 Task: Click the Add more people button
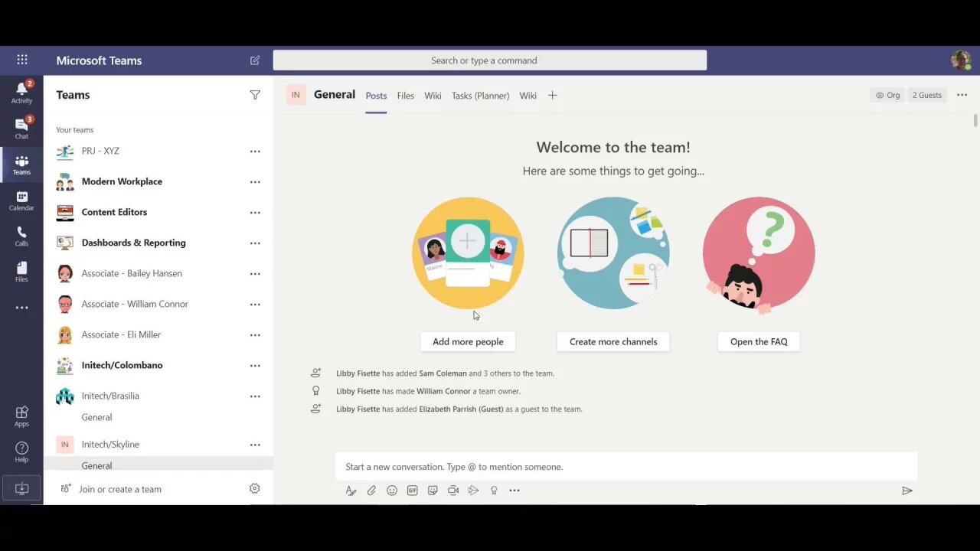coord(468,341)
